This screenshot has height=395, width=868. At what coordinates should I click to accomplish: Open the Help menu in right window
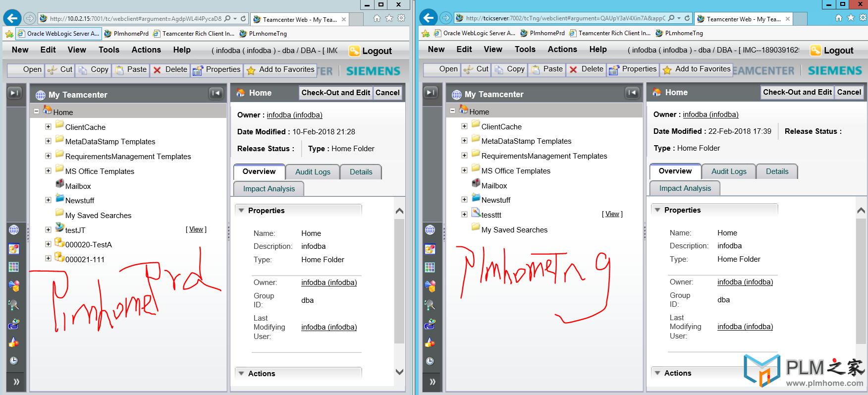(x=598, y=50)
